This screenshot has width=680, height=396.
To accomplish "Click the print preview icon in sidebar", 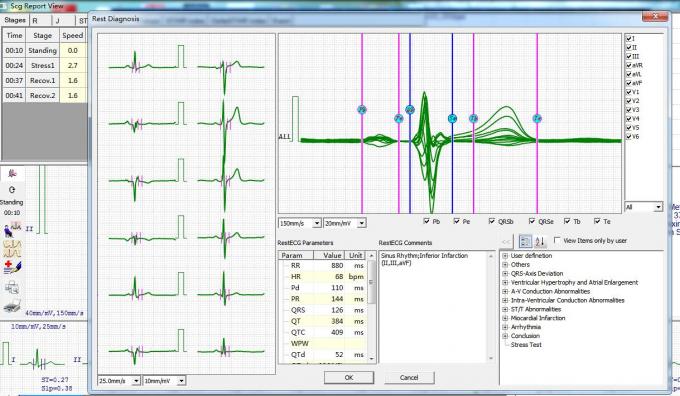I will pos(12,286).
